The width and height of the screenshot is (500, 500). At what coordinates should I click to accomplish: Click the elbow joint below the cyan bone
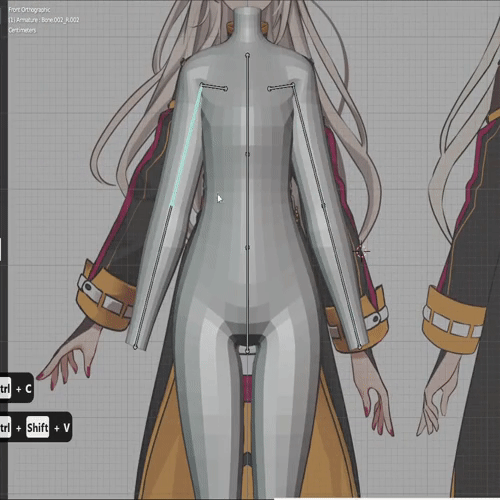click(172, 207)
